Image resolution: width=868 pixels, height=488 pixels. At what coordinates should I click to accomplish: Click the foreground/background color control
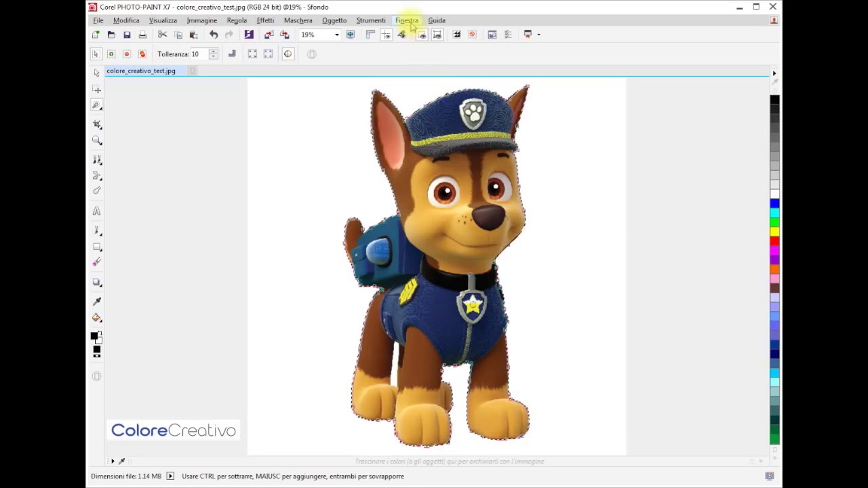96,336
